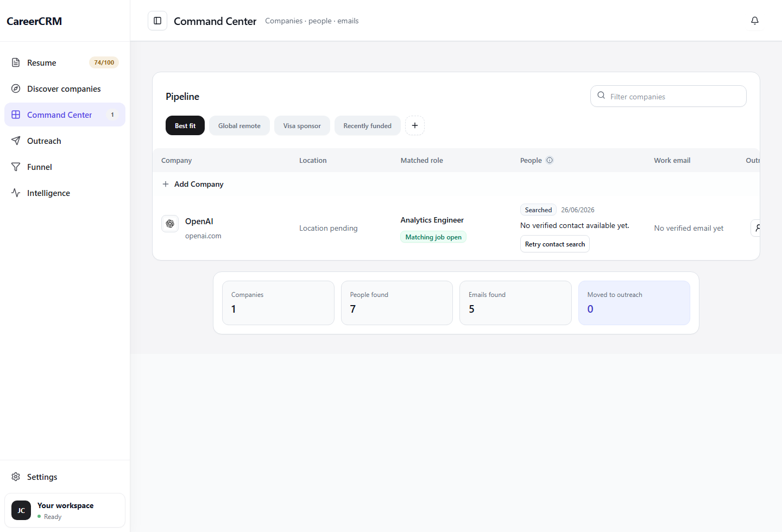Open Settings
The width and height of the screenshot is (782, 532).
(x=65, y=477)
